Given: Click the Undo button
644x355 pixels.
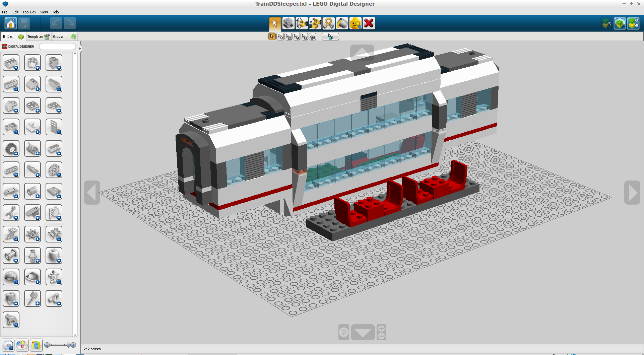Looking at the screenshot, I should coord(56,23).
